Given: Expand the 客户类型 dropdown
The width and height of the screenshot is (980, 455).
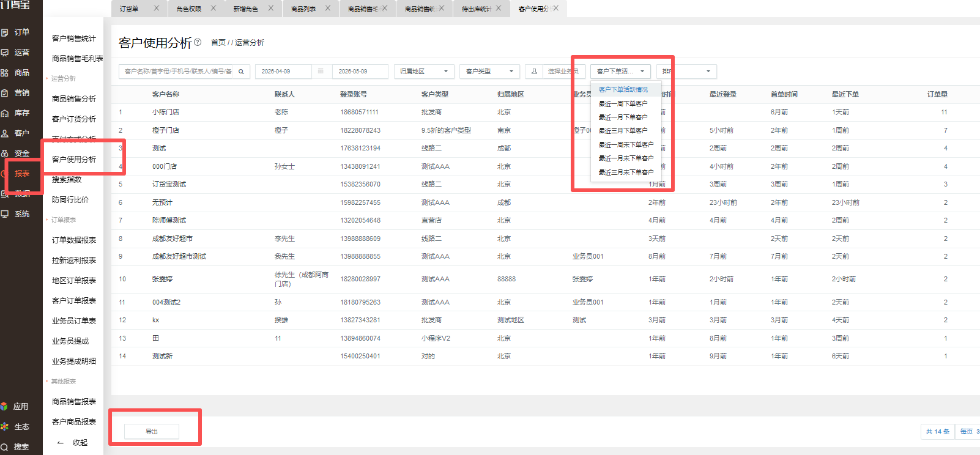Looking at the screenshot, I should coord(489,72).
